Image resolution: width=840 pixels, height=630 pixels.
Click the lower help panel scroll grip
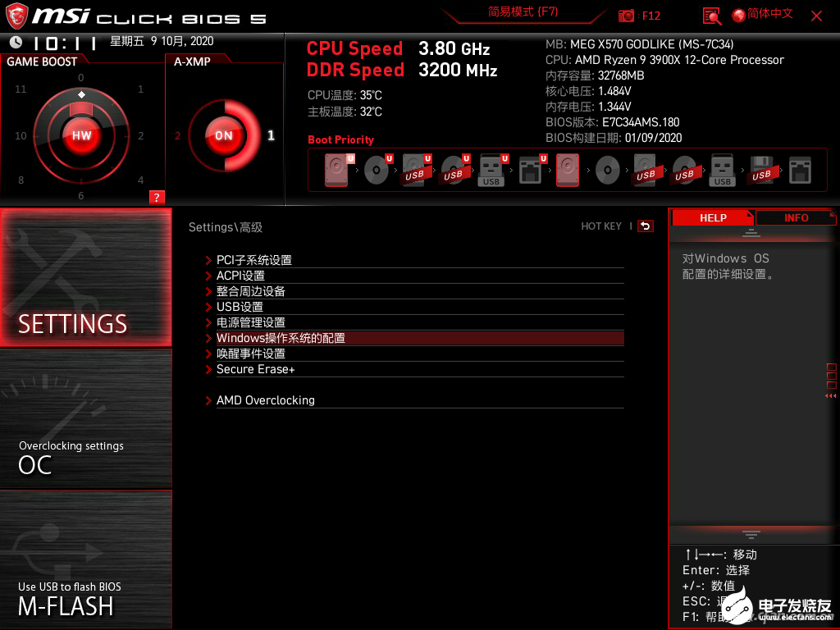[751, 535]
